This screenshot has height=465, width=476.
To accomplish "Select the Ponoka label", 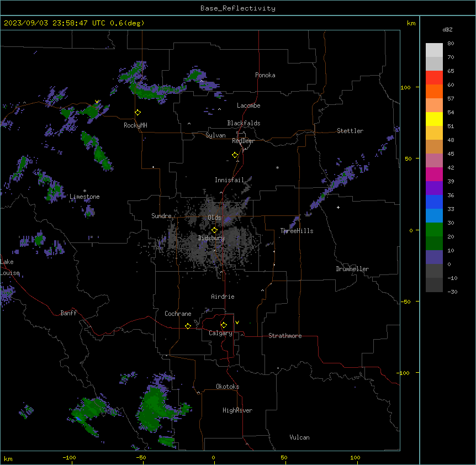I will [265, 75].
